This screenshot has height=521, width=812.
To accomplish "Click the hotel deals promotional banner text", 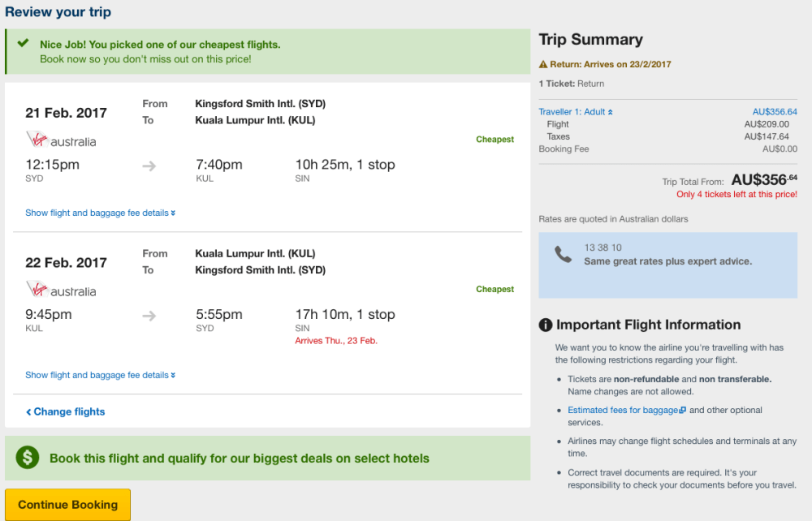I will (239, 459).
